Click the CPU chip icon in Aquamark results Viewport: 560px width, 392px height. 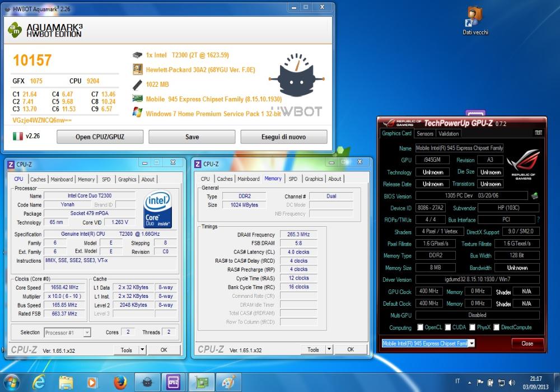[x=138, y=55]
